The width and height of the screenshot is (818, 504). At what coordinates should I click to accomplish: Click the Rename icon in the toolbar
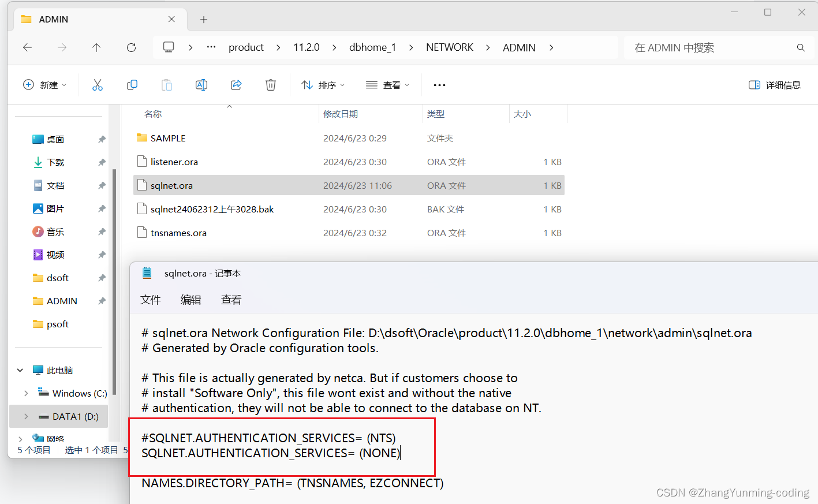click(x=201, y=84)
